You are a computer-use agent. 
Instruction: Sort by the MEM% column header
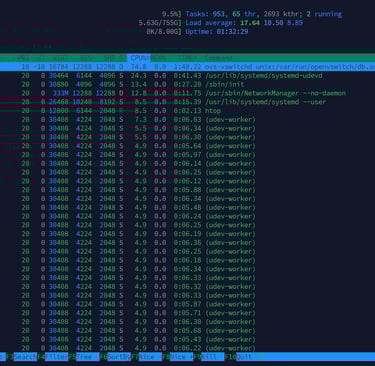(x=158, y=58)
